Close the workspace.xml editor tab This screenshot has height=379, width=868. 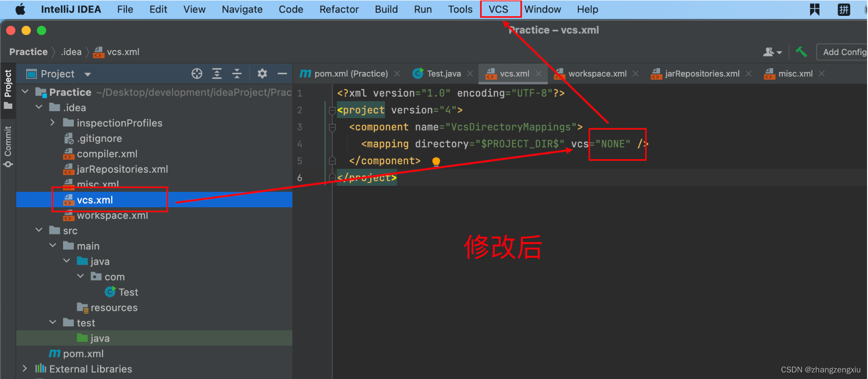(635, 74)
